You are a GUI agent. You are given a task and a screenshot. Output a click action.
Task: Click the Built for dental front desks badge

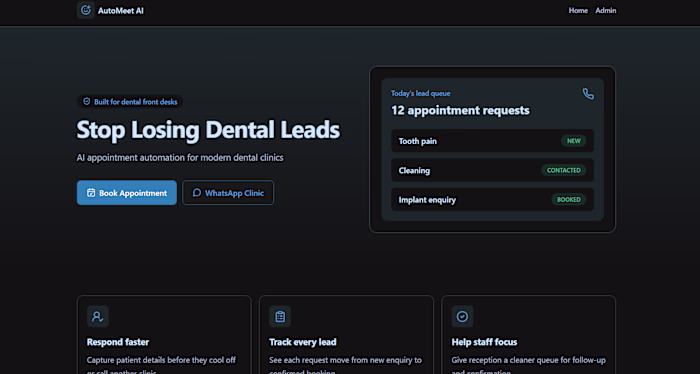[x=130, y=102]
